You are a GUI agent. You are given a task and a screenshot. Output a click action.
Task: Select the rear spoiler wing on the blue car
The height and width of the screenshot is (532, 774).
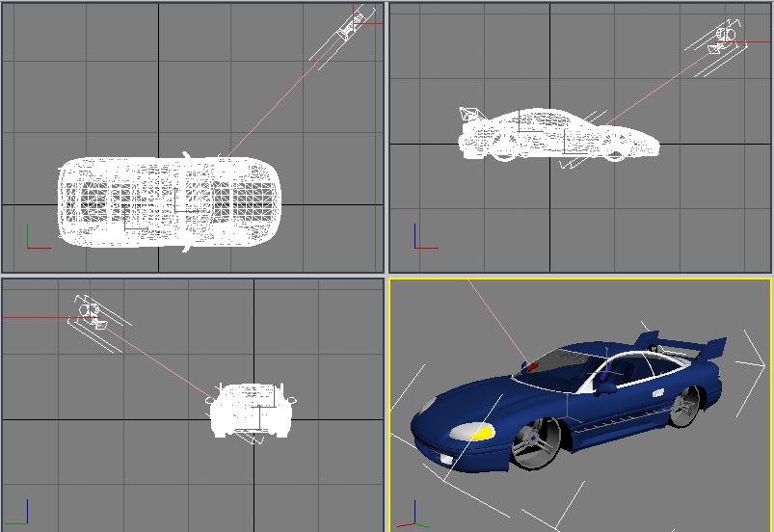coord(682,344)
